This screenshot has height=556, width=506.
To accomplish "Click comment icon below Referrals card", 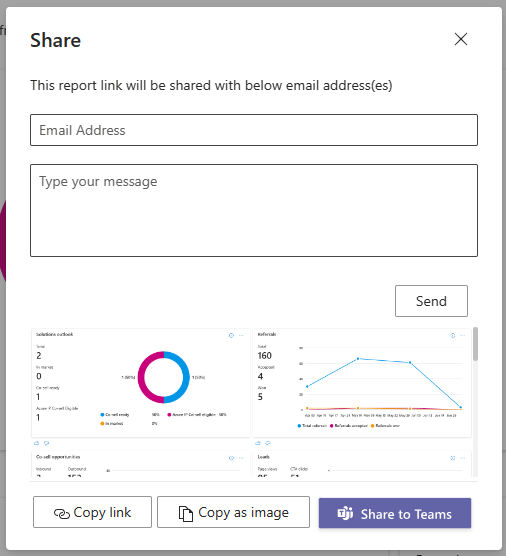I will pyautogui.click(x=268, y=443).
